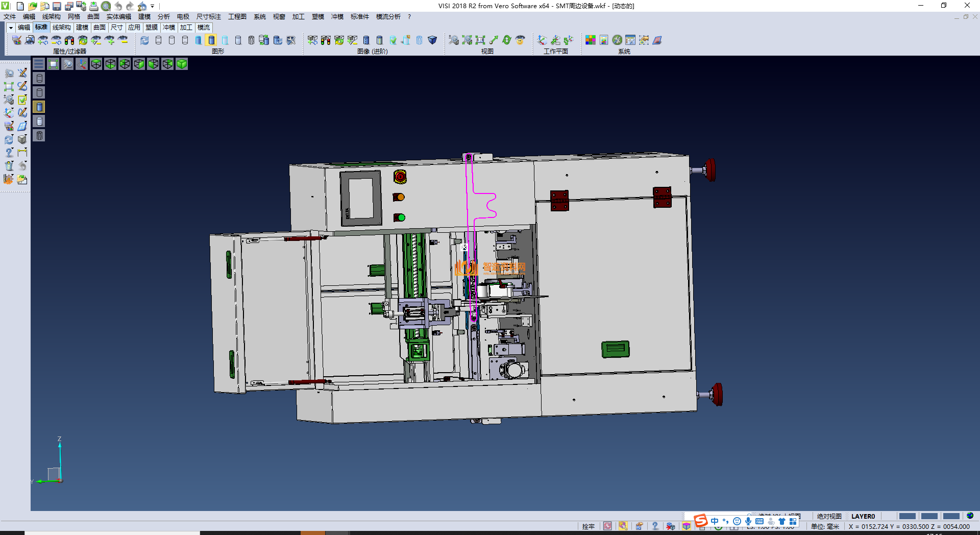Screen dimensions: 980x535
Task: Click the Open file icon in quick toolbar
Action: 32,6
